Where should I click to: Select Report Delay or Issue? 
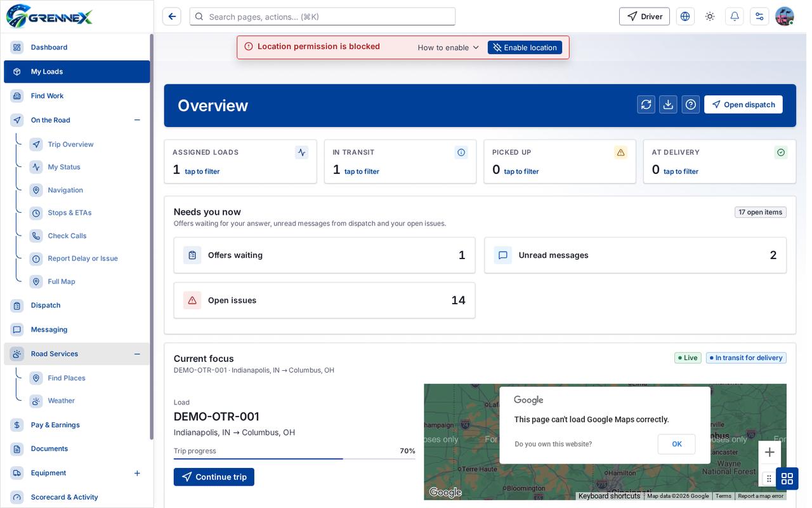(x=88, y=258)
